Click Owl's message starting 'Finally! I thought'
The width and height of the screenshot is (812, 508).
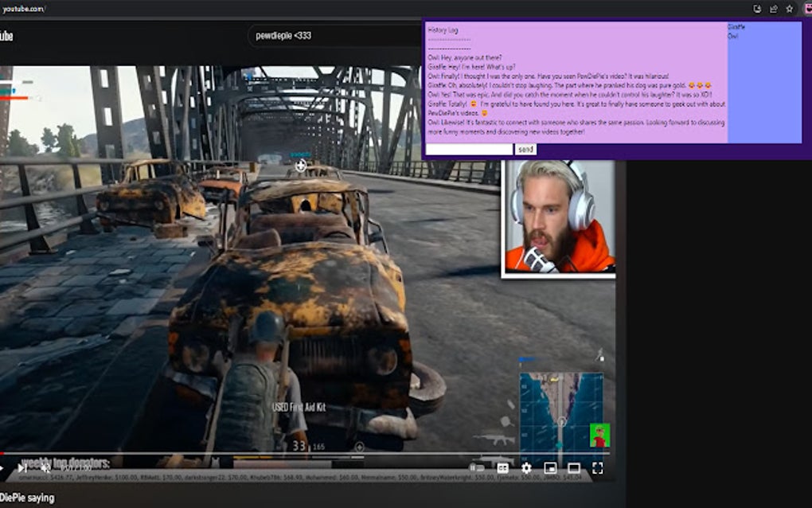(548, 76)
